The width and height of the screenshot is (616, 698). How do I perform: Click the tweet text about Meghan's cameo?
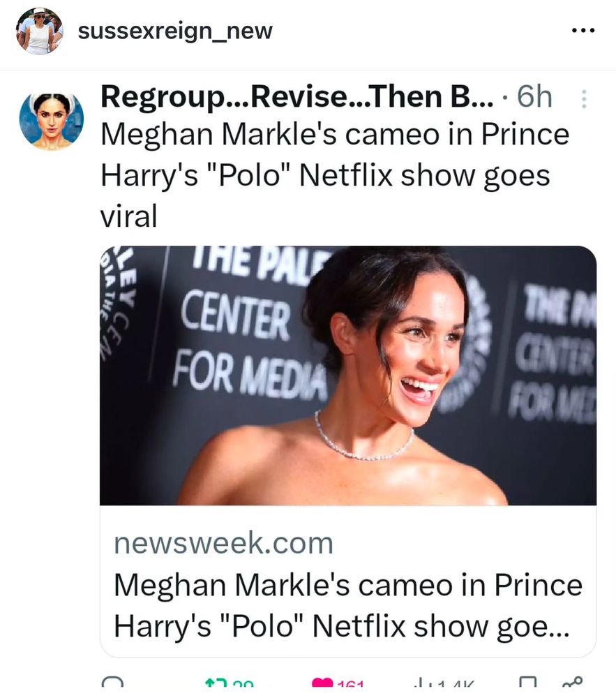[x=335, y=176]
